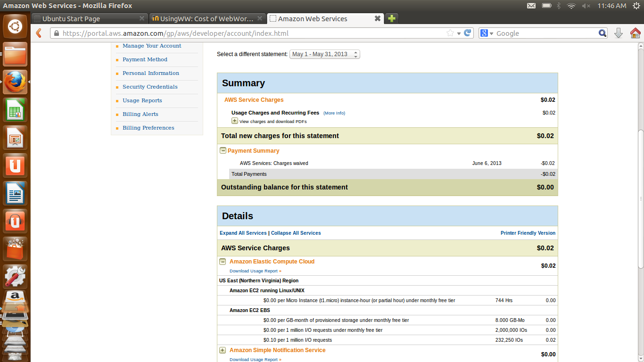Click Collapse All Services
The width and height of the screenshot is (644, 362).
296,233
